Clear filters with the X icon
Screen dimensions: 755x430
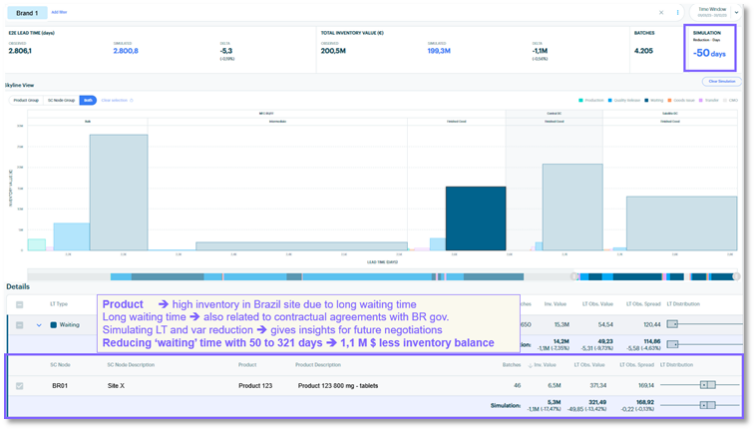661,13
